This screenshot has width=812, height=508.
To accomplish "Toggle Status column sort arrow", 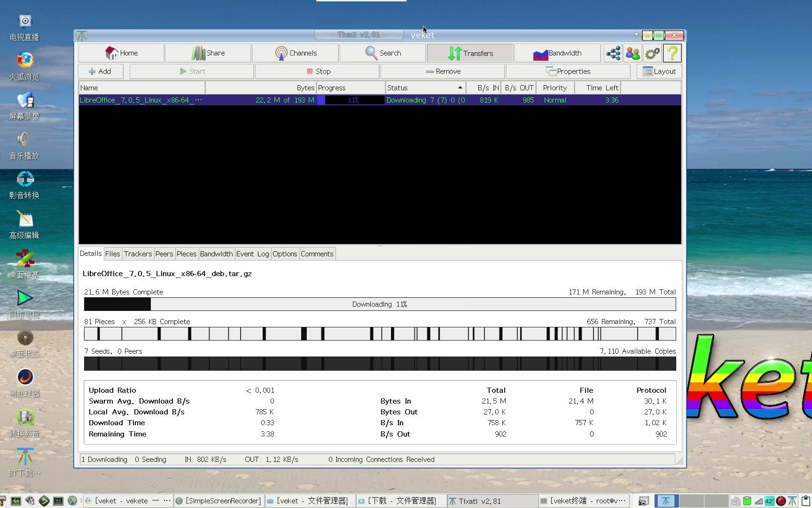I will [x=460, y=87].
